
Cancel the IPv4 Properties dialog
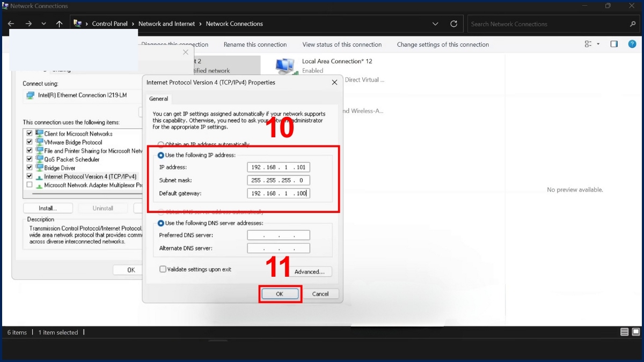click(320, 294)
